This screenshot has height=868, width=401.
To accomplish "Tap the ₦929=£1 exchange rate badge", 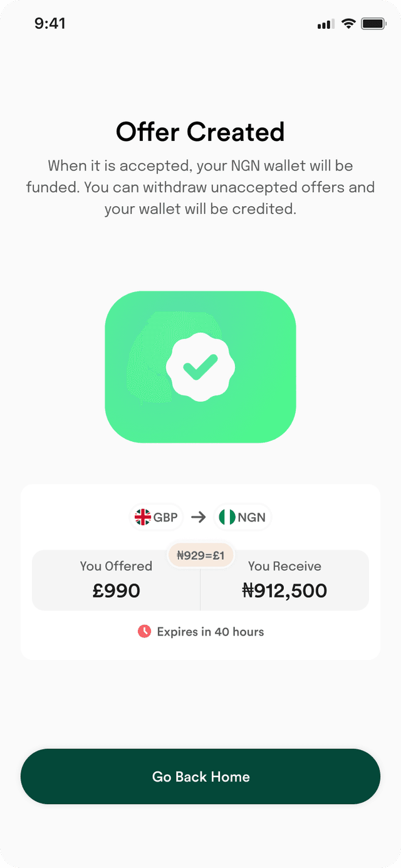I will 200,555.
